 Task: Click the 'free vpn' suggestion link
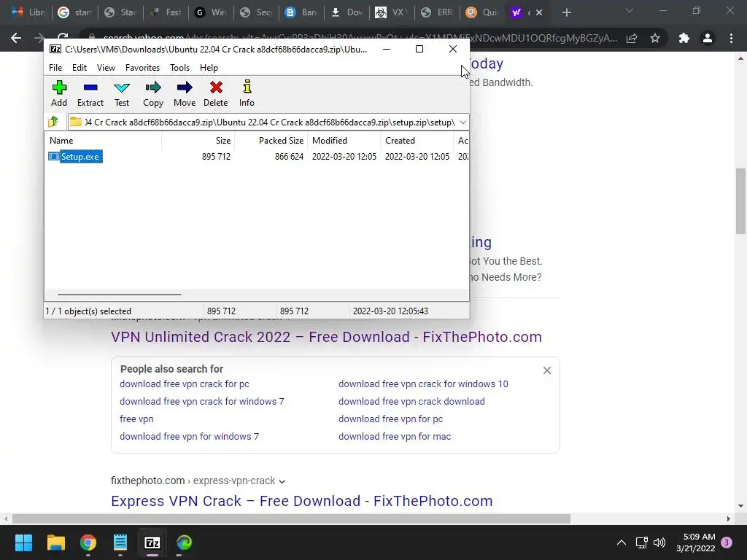136,419
